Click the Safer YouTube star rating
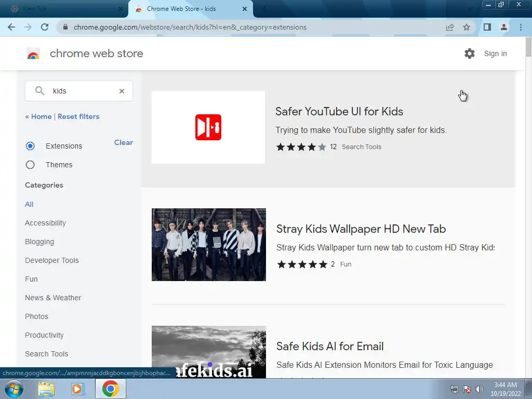This screenshot has width=532, height=399. point(301,147)
